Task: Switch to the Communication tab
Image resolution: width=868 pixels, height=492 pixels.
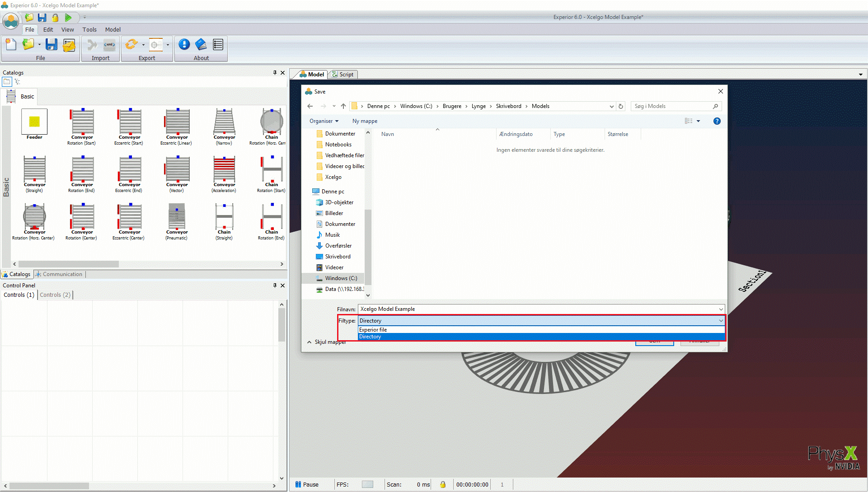Action: click(x=59, y=274)
